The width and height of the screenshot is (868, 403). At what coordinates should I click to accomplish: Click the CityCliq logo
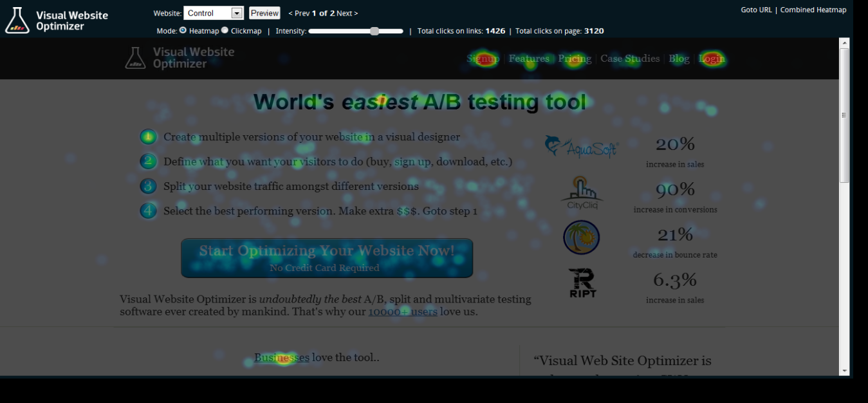(582, 192)
